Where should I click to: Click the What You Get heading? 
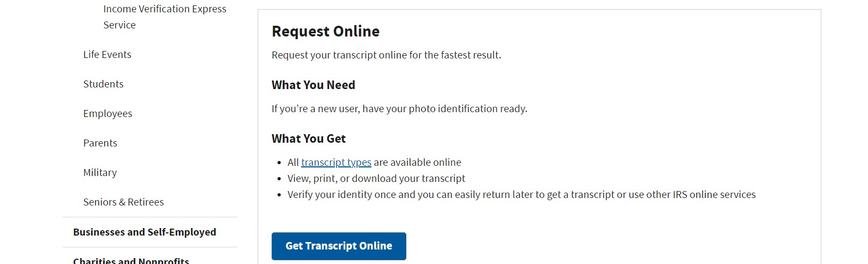308,139
